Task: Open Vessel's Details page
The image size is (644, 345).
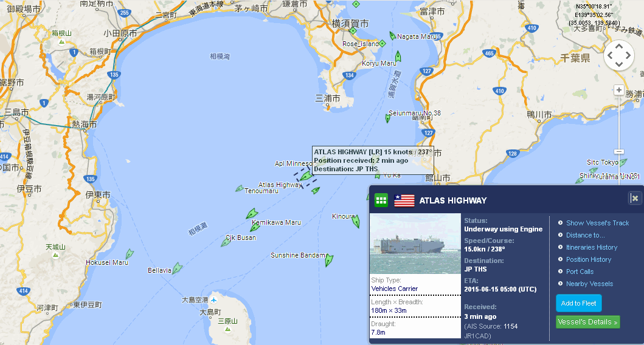Action: pyautogui.click(x=587, y=322)
